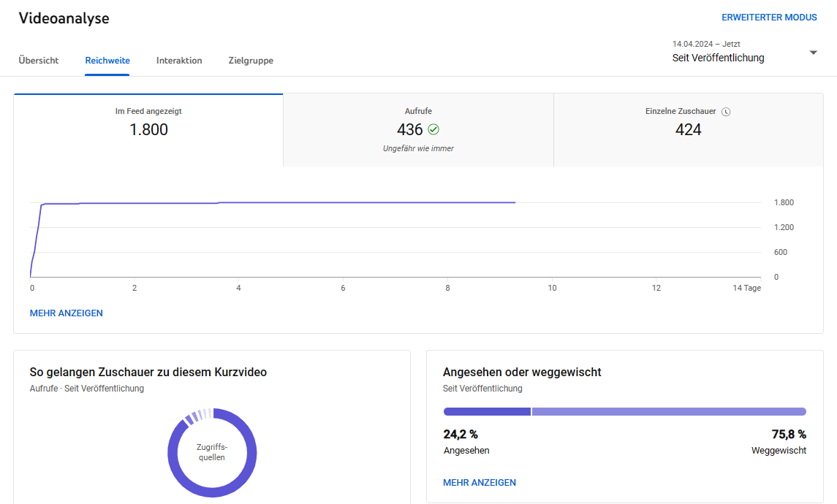
Task: Click the dark 'Angesehen' portion of the bar
Action: (487, 412)
